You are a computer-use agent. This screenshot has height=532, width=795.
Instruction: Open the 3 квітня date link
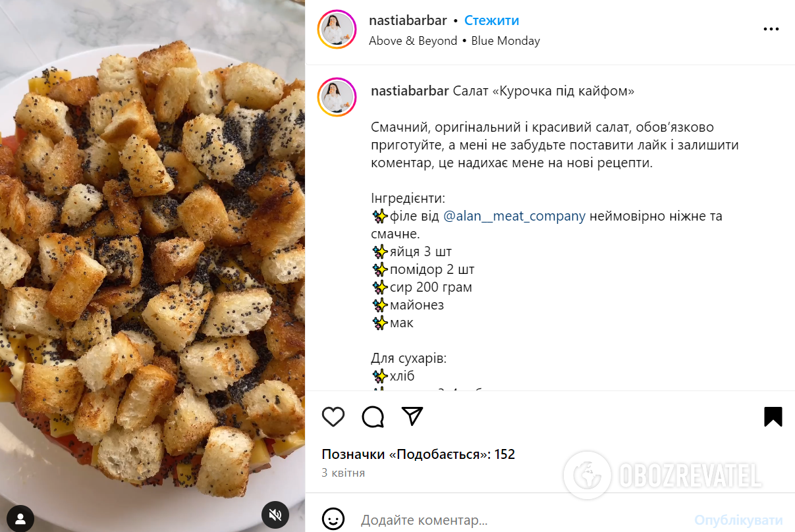(343, 473)
